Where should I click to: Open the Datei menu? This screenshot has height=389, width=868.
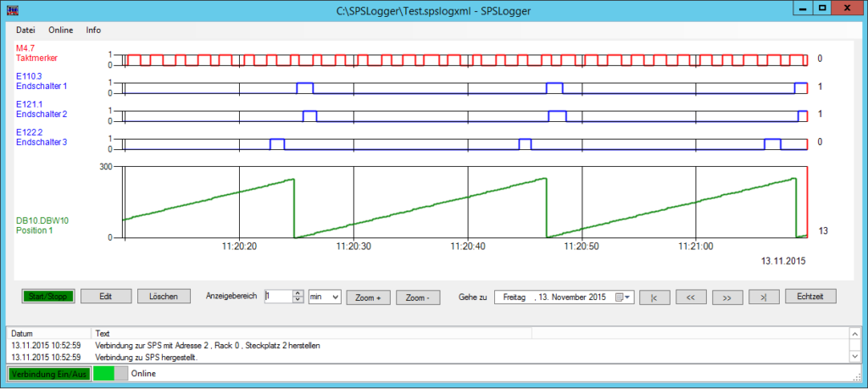coord(25,30)
